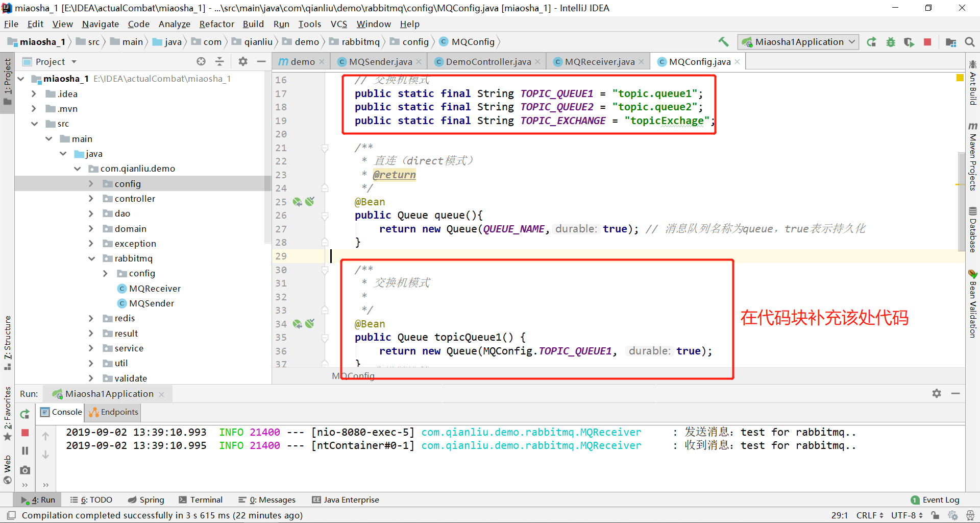980x523 pixels.
Task: Expand the .mvn folder
Action: [34, 109]
